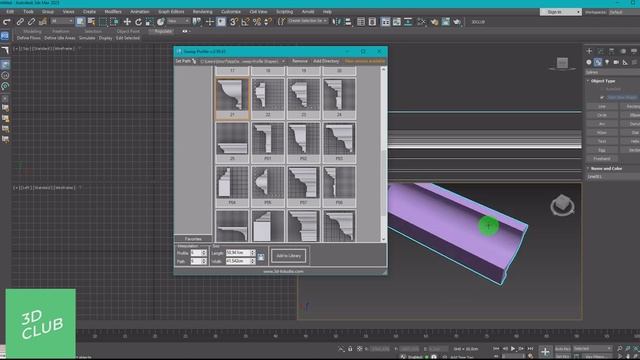Click the Sweep Profile vertical scrollbar
This screenshot has width=640, height=360.
tap(383, 154)
